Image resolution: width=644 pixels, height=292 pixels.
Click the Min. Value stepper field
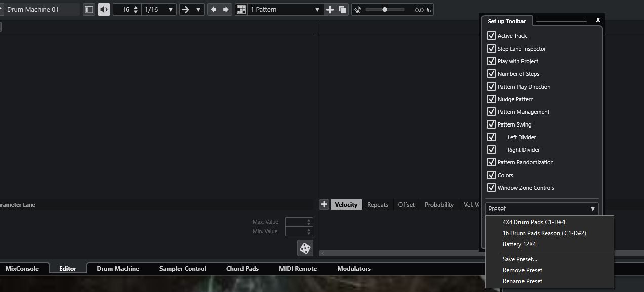[299, 231]
